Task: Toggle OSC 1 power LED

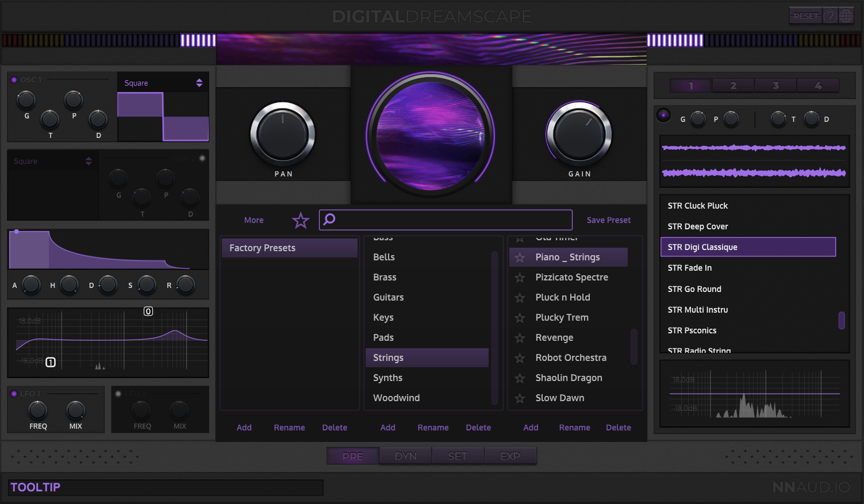Action: tap(14, 80)
